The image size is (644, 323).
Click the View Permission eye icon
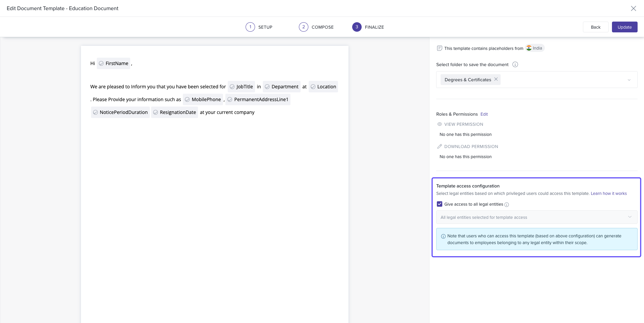coord(440,124)
